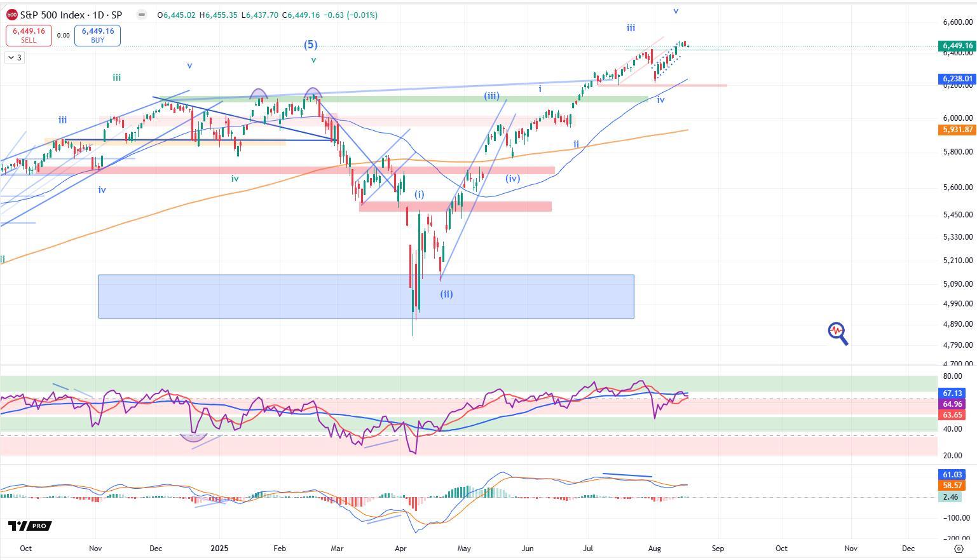977x560 pixels.
Task: Click the Apr label on the time axis
Action: pyautogui.click(x=400, y=548)
